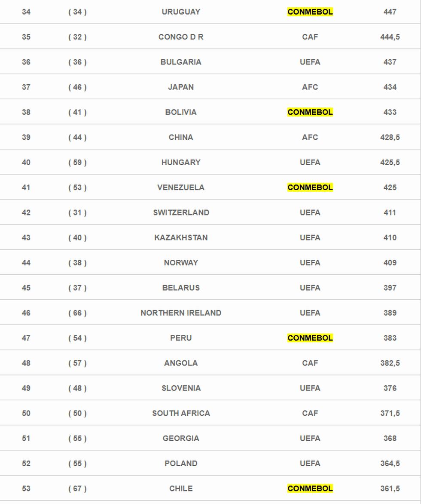This screenshot has width=421, height=504.
Task: Click the SWITZERLAND team name
Action: coord(181,212)
